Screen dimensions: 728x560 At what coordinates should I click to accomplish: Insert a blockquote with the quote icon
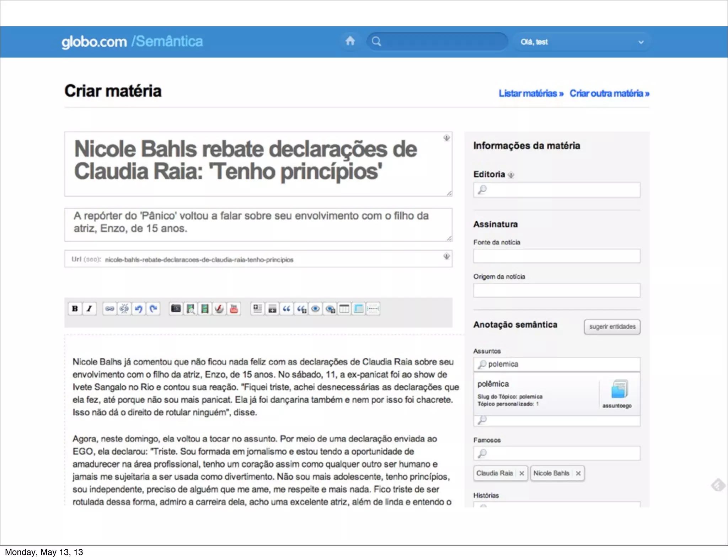click(287, 309)
